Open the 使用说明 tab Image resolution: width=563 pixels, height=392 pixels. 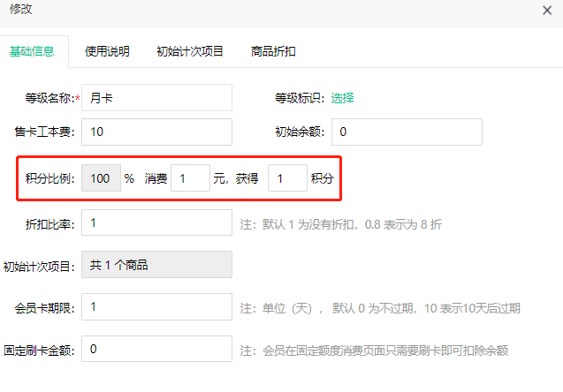click(107, 51)
